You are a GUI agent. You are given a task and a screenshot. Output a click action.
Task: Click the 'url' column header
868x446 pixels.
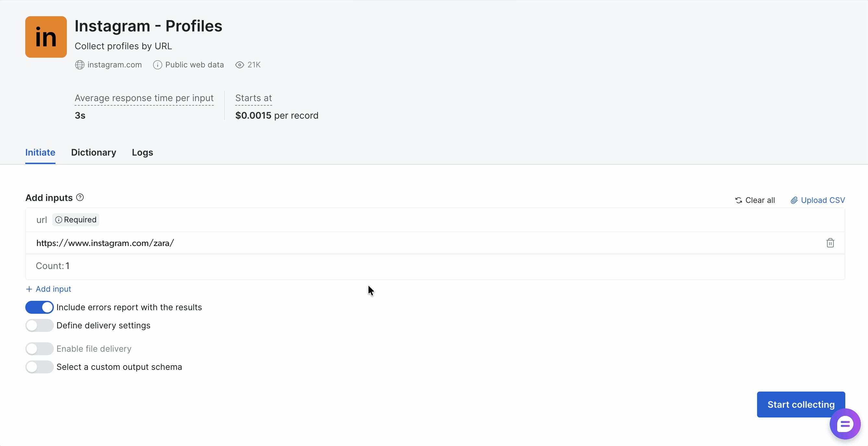(x=42, y=220)
